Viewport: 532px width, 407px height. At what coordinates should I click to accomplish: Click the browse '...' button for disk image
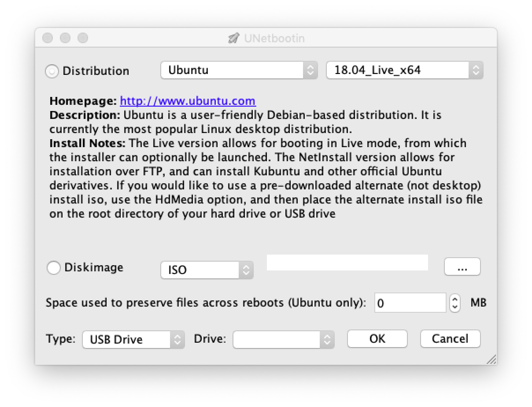coord(462,267)
